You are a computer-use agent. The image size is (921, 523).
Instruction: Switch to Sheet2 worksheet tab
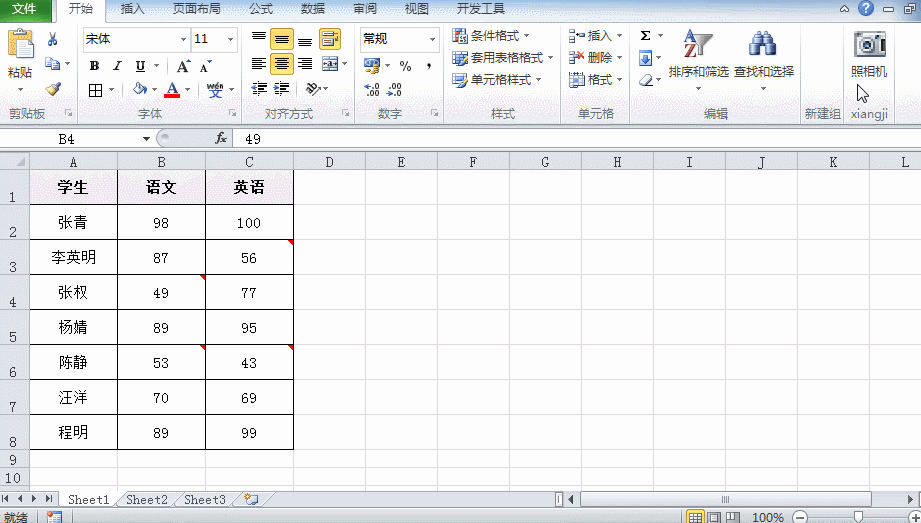coord(147,499)
